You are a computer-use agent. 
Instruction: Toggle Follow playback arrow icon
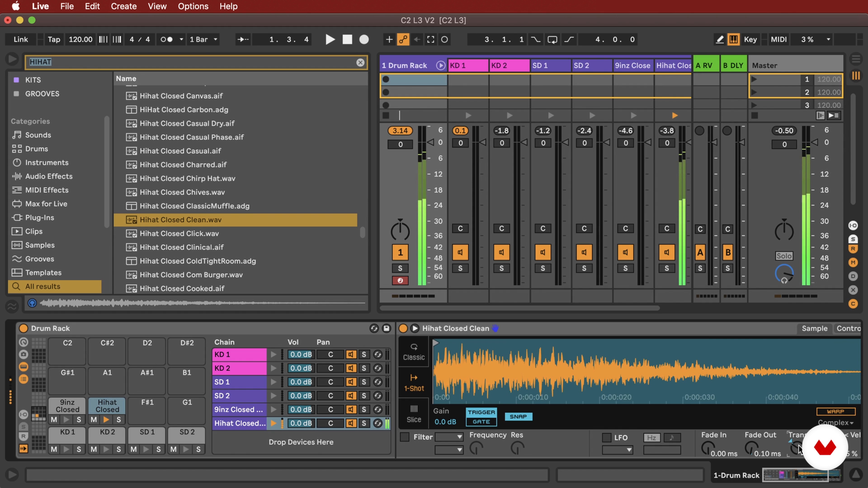coord(243,39)
